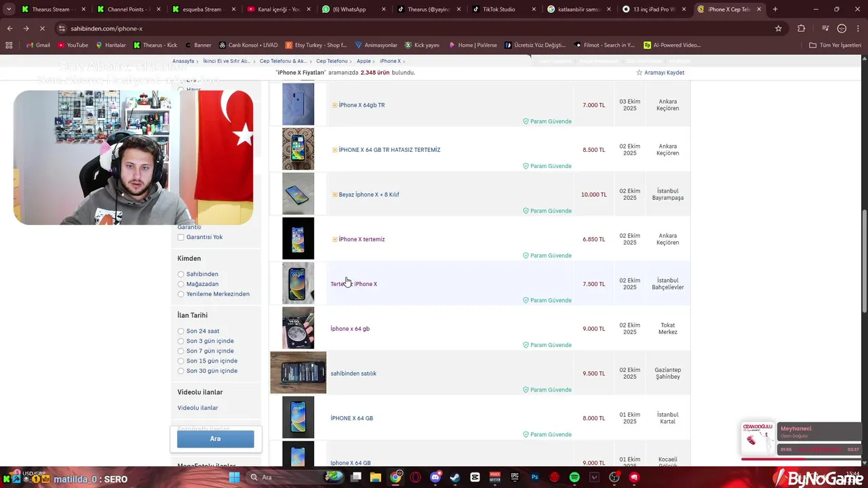The height and width of the screenshot is (488, 868).
Task: Open the Filmot bookmark
Action: 604,45
